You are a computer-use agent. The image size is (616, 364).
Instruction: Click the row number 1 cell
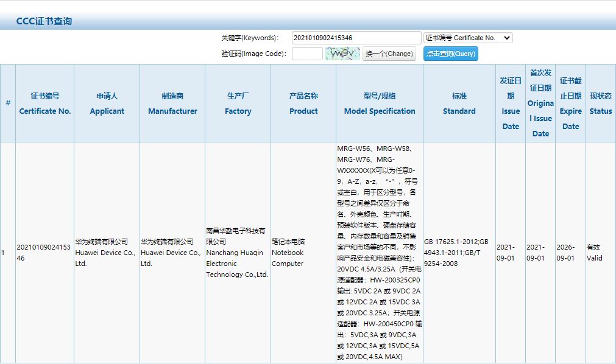click(8, 253)
